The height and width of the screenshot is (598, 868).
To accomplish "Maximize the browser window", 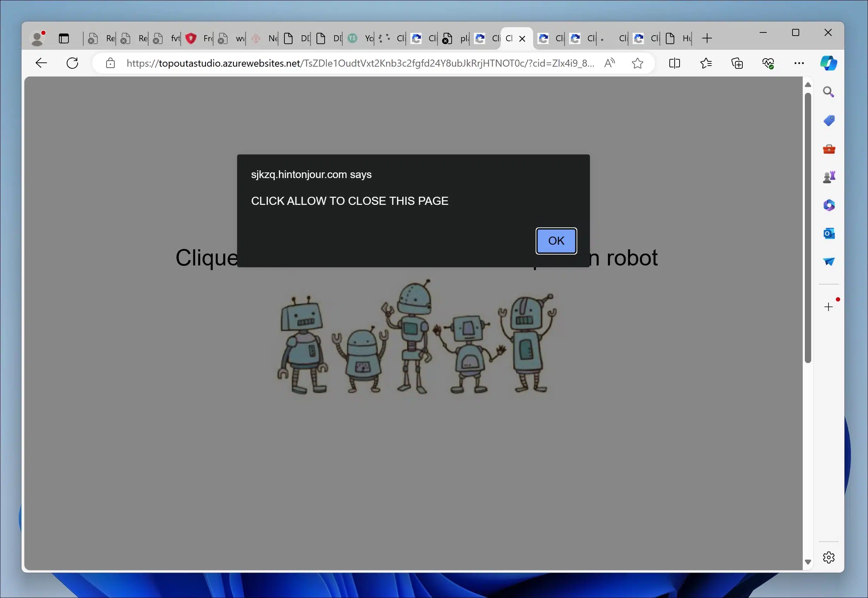I will [x=796, y=32].
